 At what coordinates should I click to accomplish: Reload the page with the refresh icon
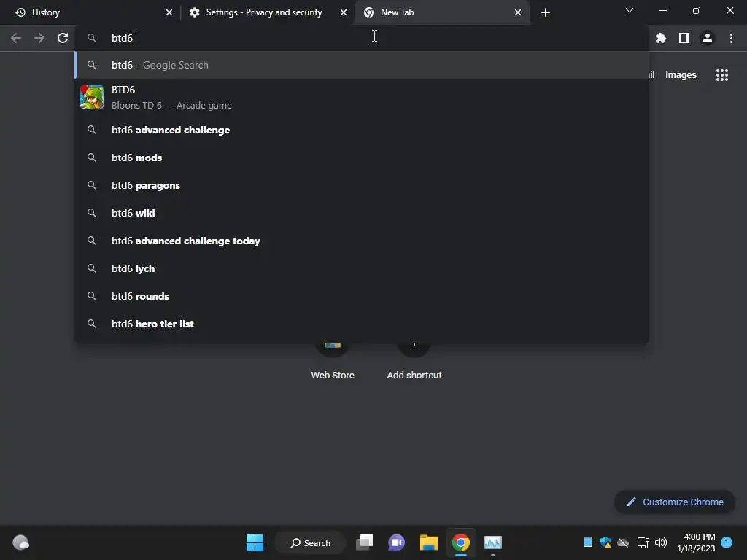tap(63, 38)
